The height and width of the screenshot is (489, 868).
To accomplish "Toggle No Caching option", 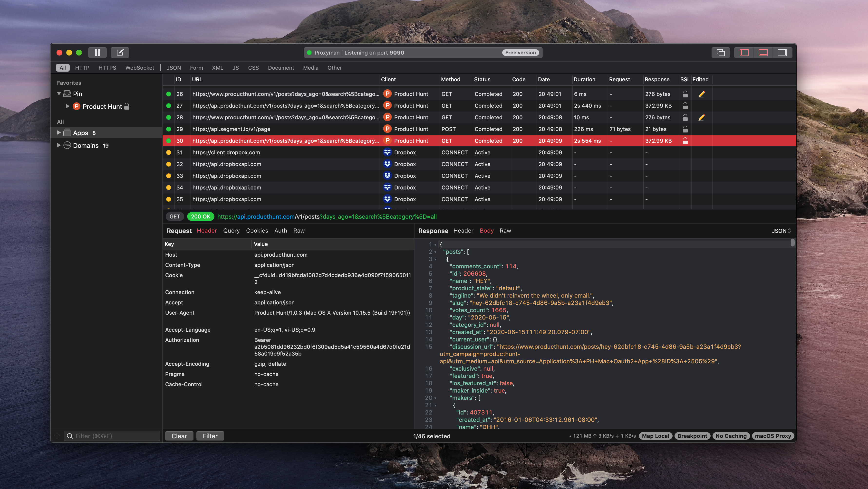I will tap(731, 436).
